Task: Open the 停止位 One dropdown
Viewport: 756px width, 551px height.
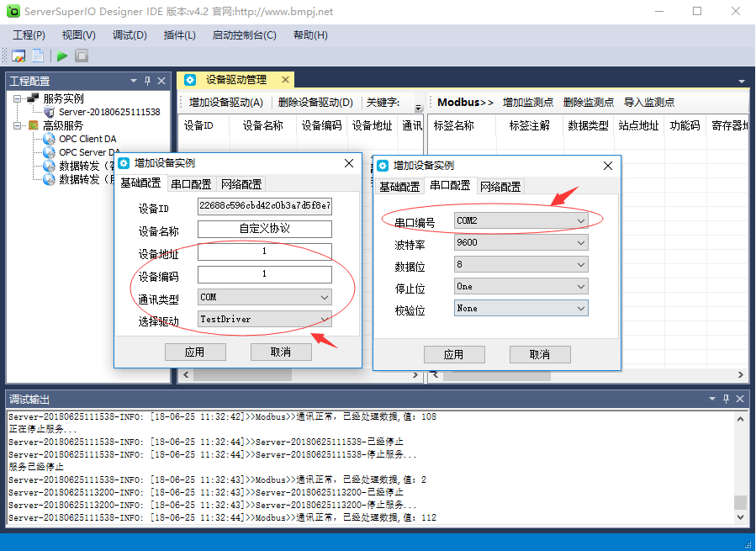Action: pos(521,287)
